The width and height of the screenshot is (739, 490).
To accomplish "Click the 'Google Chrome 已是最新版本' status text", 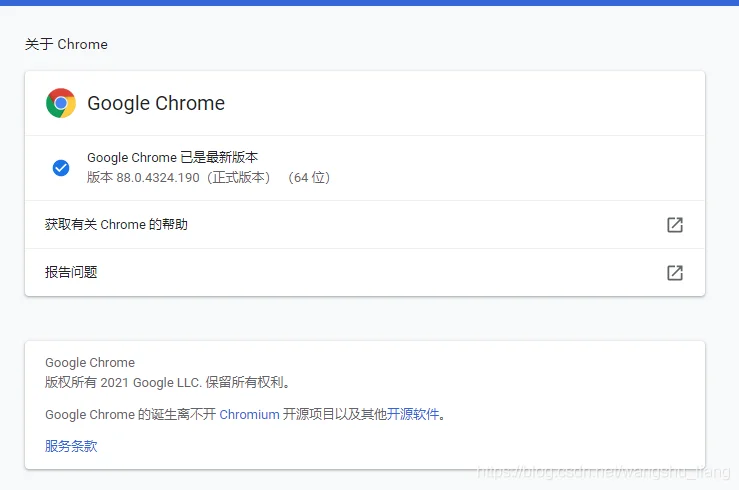I will tap(172, 157).
